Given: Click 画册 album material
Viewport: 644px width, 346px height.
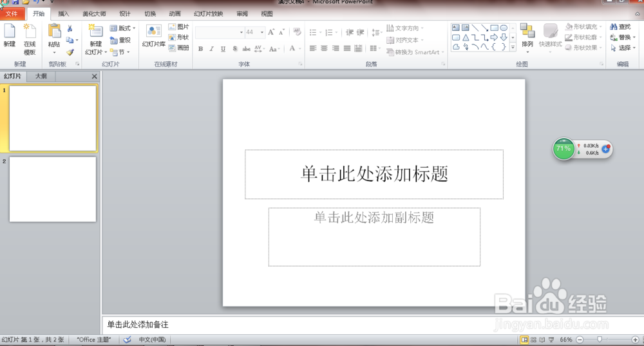Looking at the screenshot, I should point(178,48).
